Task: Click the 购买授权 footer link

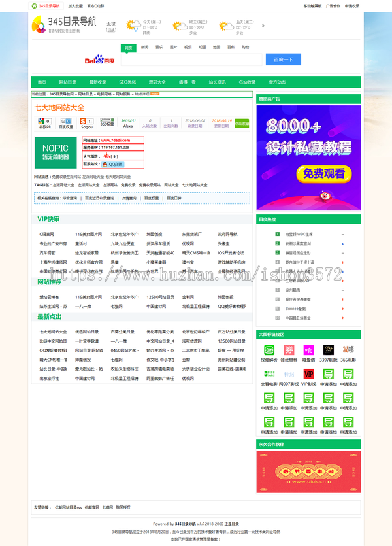Action: 123,507
